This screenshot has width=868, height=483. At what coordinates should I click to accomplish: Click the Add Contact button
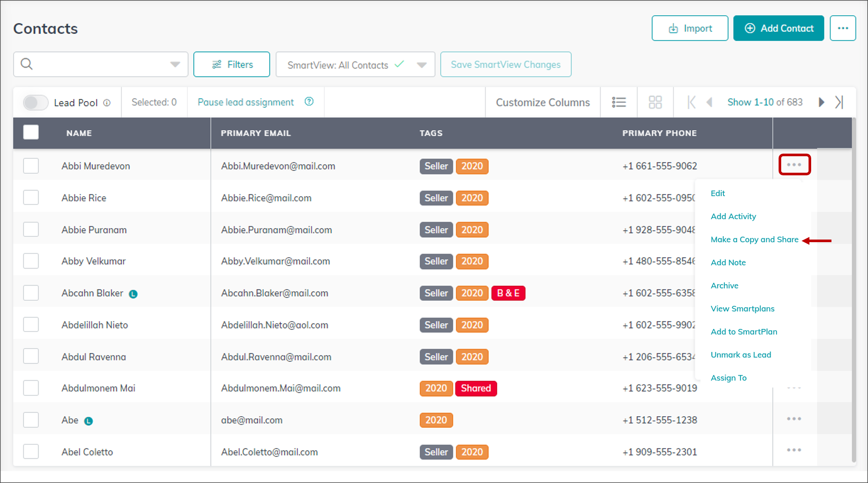[x=779, y=28]
